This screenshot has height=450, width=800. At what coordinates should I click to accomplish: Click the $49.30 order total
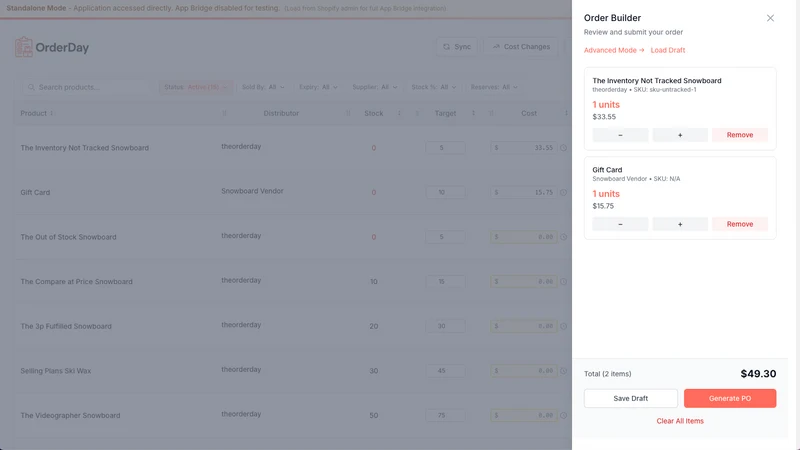tap(758, 374)
